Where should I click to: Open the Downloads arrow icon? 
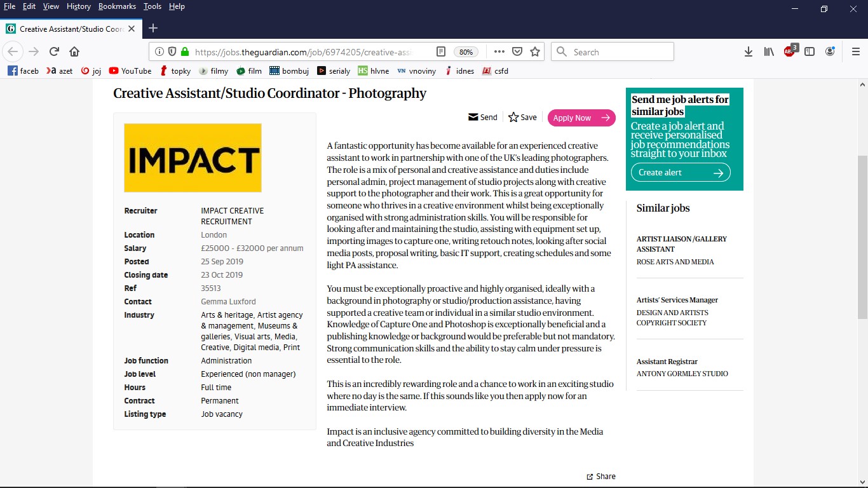point(749,52)
